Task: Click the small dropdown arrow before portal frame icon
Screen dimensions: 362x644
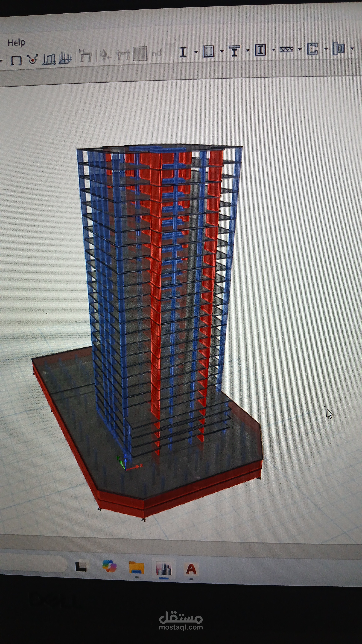Action: (x=1, y=61)
